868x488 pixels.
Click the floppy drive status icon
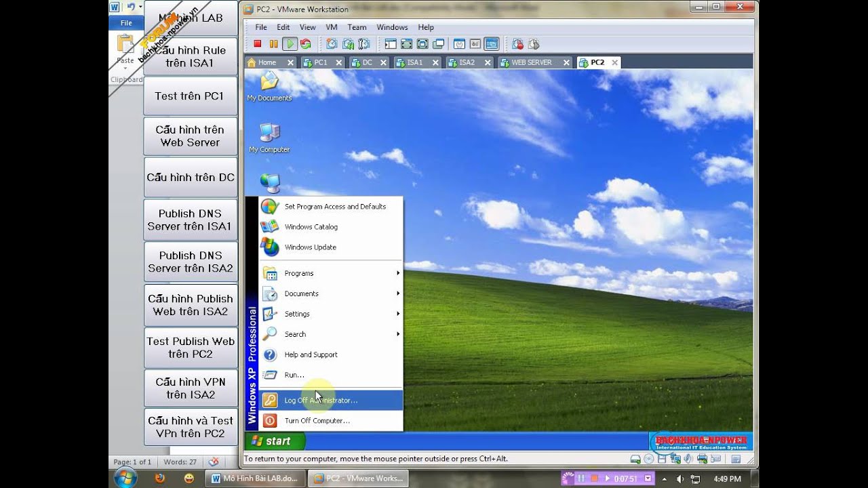662,459
